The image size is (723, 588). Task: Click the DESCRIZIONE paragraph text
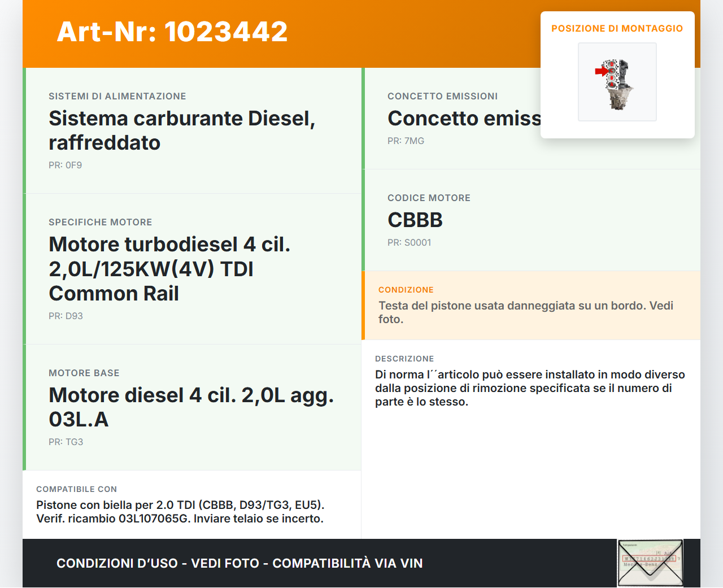pyautogui.click(x=529, y=388)
